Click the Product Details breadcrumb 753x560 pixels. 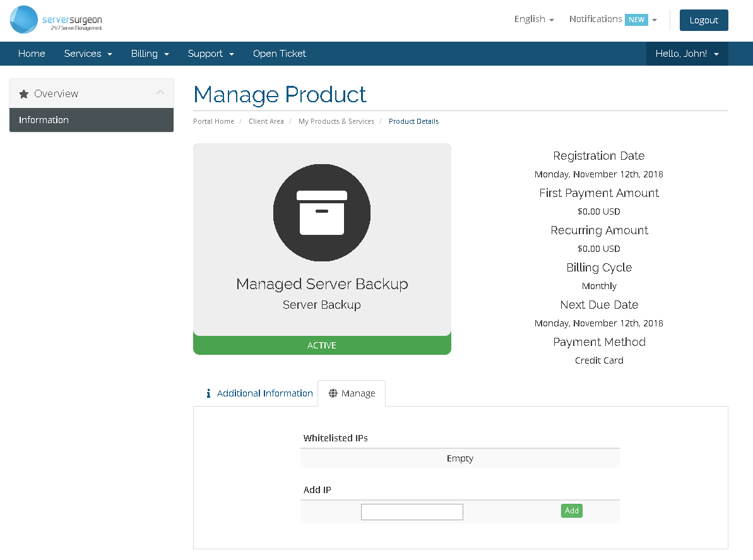click(413, 121)
